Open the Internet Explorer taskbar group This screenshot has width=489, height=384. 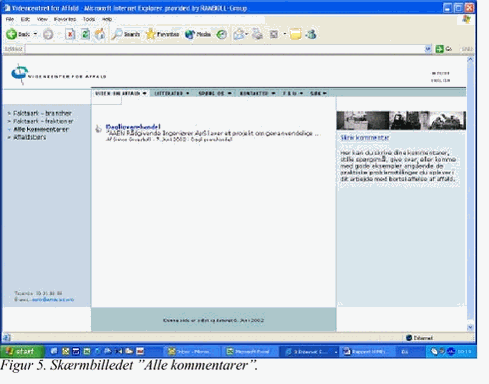pyautogui.click(x=310, y=352)
